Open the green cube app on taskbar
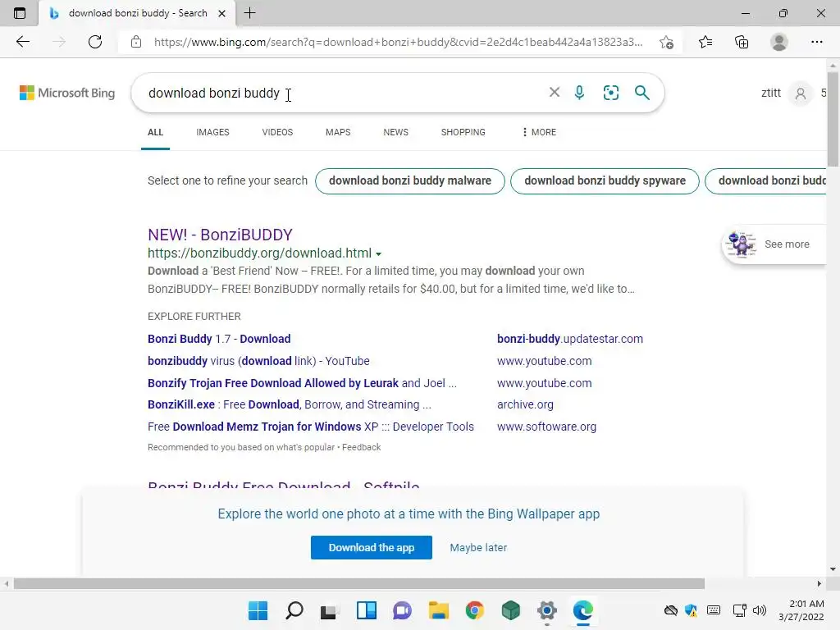This screenshot has width=840, height=630. pyautogui.click(x=510, y=610)
